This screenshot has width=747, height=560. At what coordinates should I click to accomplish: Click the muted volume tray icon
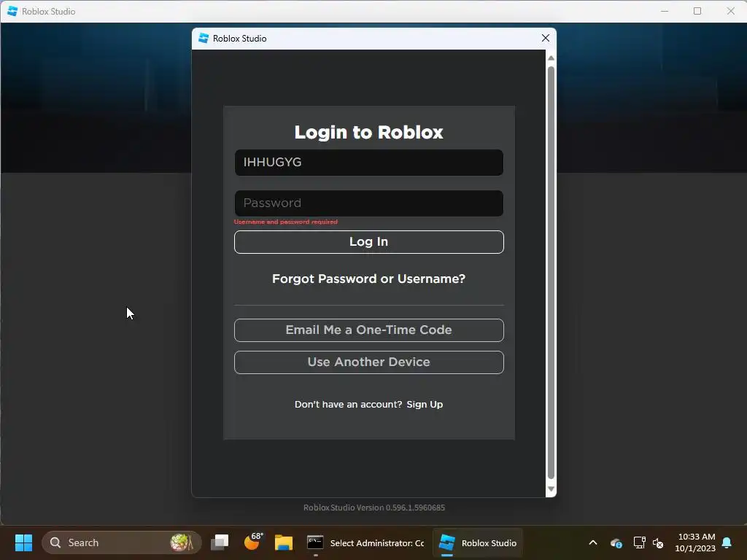point(658,542)
